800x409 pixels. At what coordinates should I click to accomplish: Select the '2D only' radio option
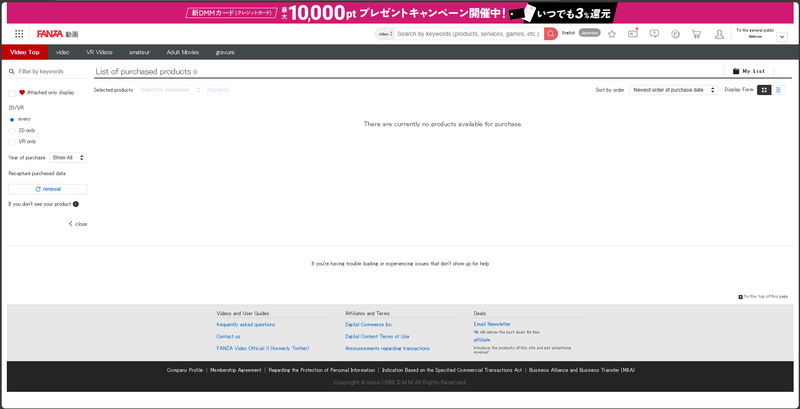click(x=12, y=131)
